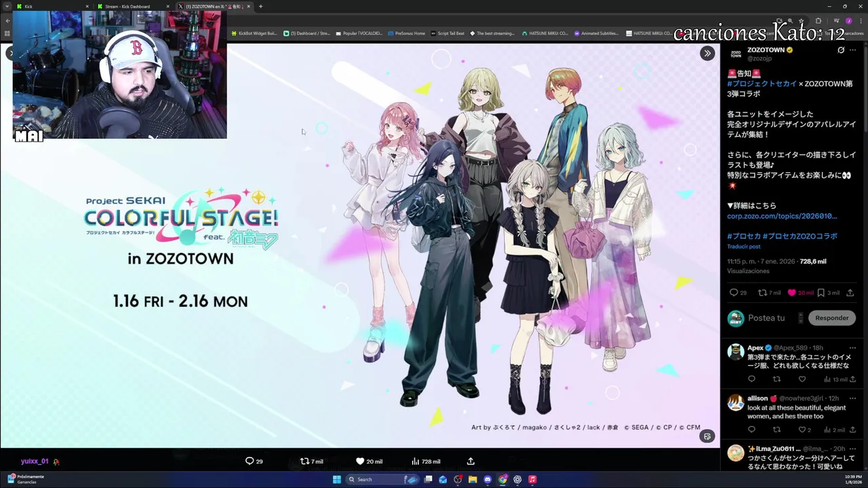This screenshot has width=868, height=488.
Task: Views icon showing 2 mil under allison comment
Action: point(827,430)
